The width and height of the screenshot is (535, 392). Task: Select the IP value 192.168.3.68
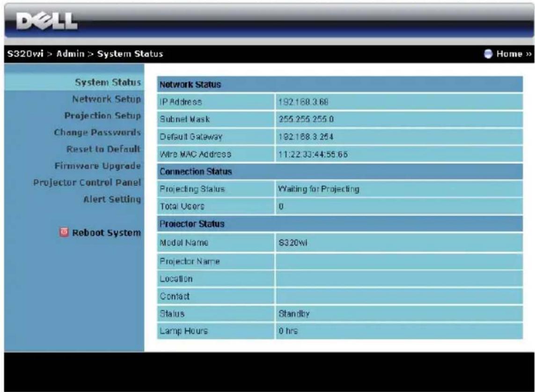point(303,102)
